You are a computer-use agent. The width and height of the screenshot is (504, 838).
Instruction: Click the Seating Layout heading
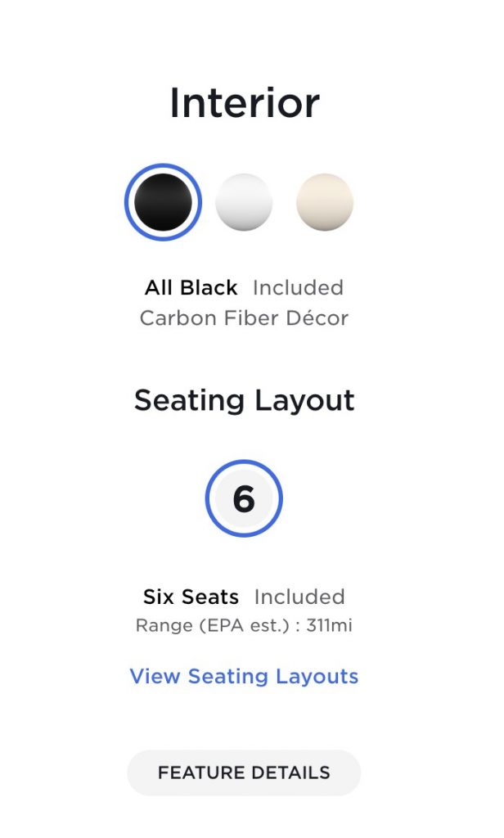tap(245, 400)
